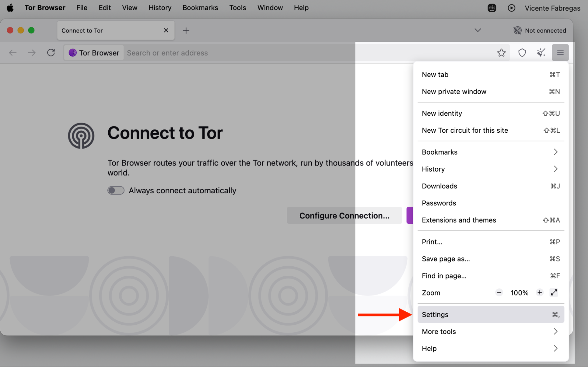This screenshot has width=588, height=367.
Task: Click the play circle icon in menu bar
Action: click(x=511, y=8)
